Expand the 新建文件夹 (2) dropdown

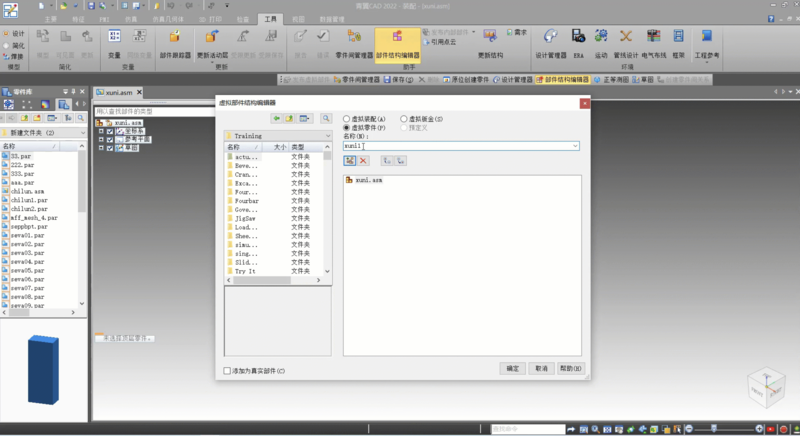[x=82, y=132]
